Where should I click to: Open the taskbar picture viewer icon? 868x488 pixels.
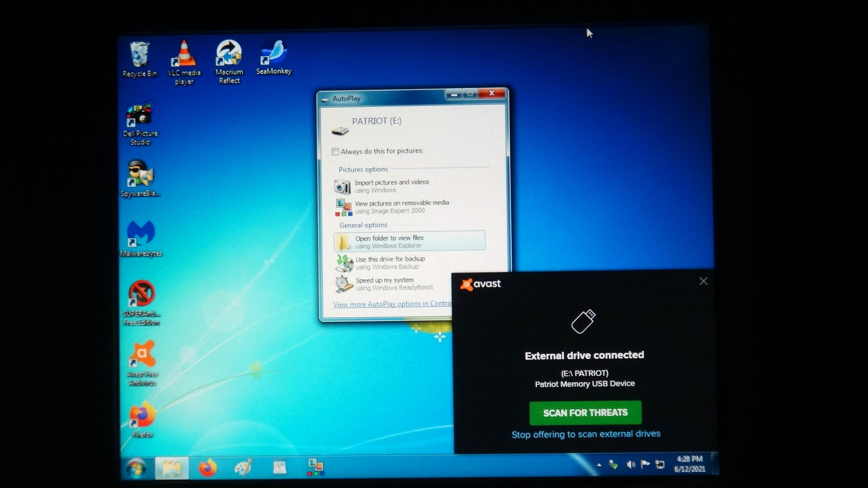pyautogui.click(x=279, y=467)
